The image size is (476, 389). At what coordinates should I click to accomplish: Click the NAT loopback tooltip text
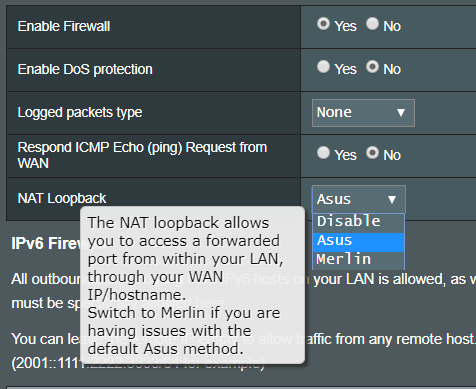[185, 286]
